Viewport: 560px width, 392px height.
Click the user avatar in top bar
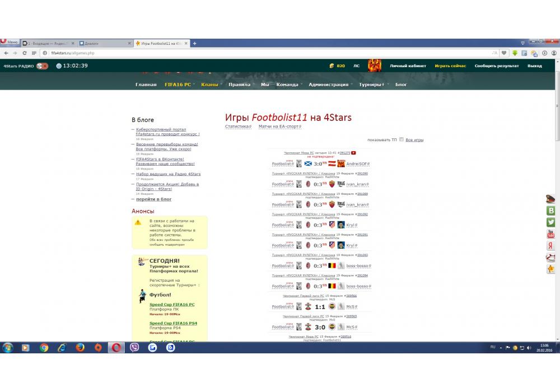click(x=375, y=66)
